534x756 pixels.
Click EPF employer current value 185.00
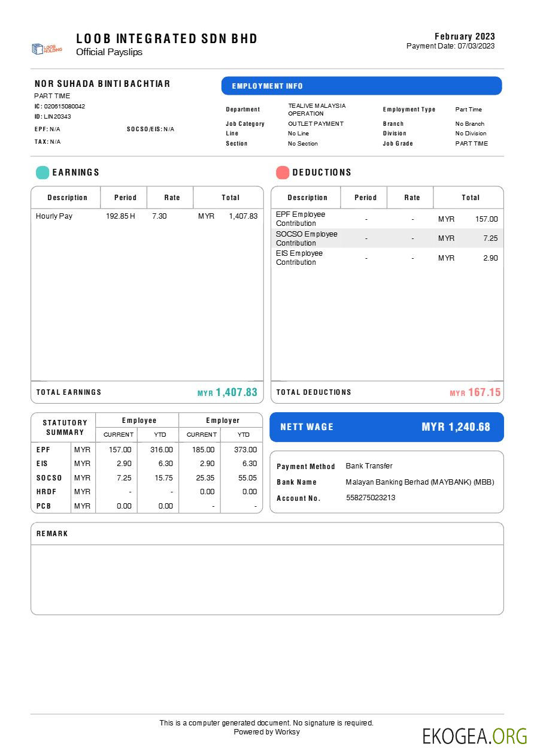(x=204, y=449)
